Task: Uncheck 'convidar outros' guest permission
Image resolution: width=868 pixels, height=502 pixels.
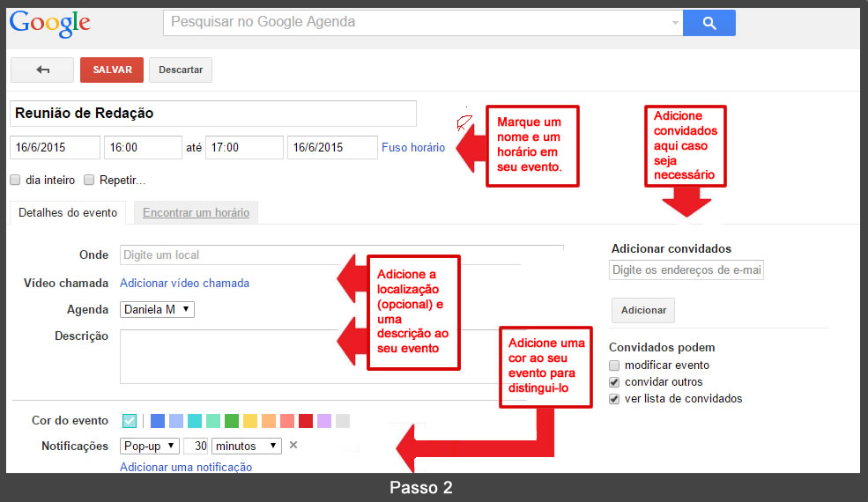Action: point(614,382)
